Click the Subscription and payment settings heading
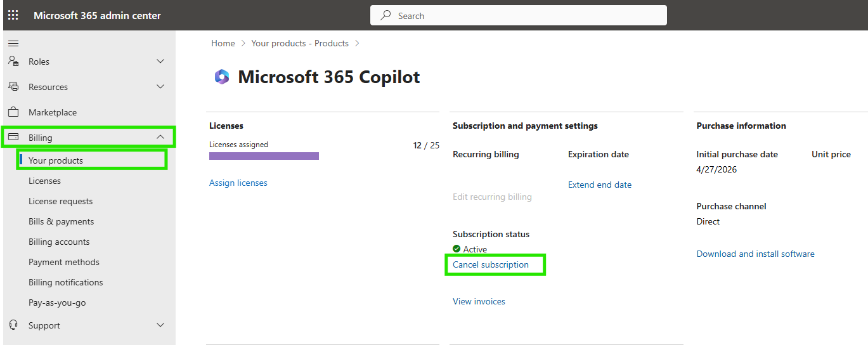The width and height of the screenshot is (868, 345). pos(525,126)
